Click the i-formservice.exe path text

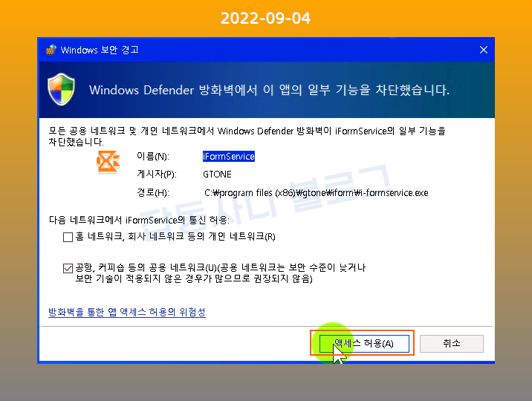(317, 193)
